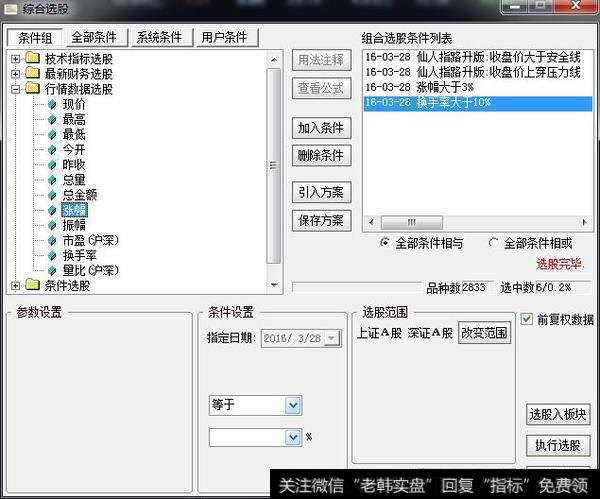
Task: Click the condition list scroll left arrow
Action: [371, 222]
